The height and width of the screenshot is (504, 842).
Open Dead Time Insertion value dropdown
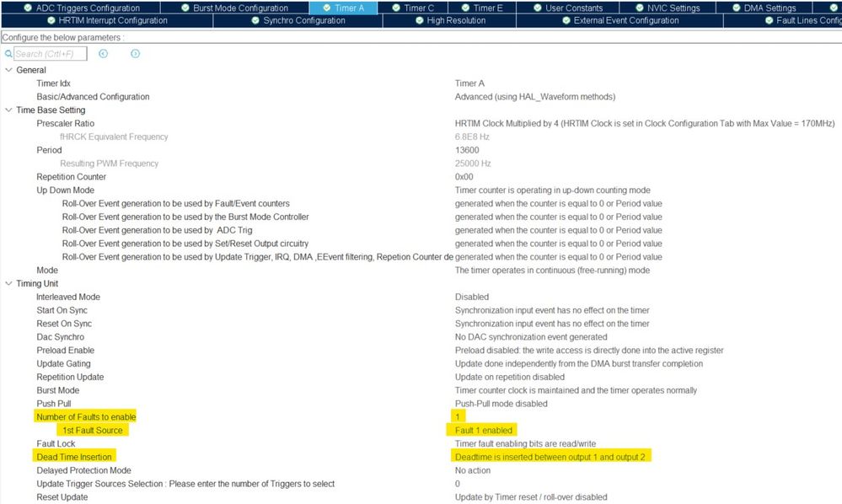click(550, 458)
